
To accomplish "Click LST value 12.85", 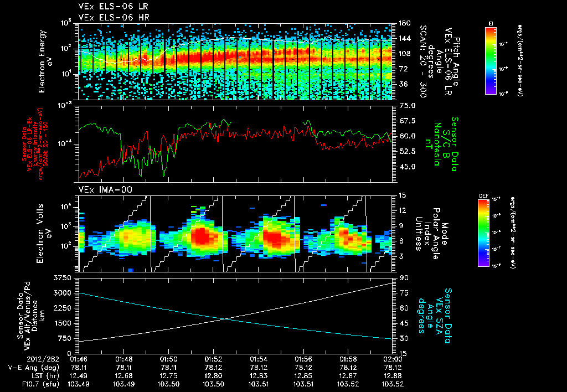I will [303, 376].
